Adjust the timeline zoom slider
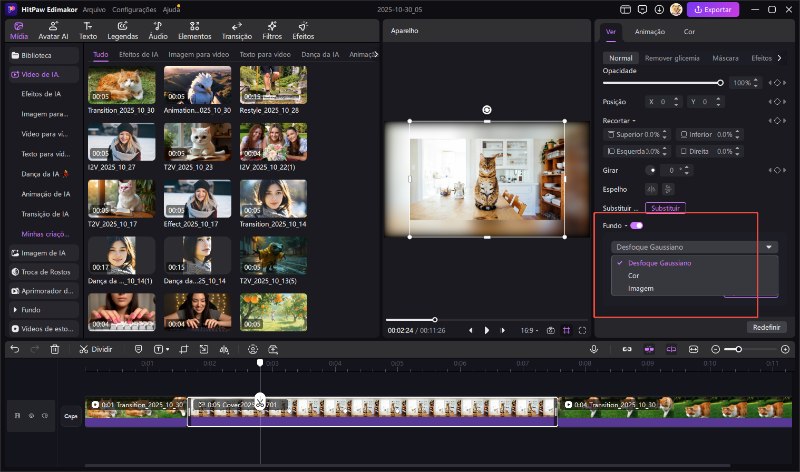Image resolution: width=800 pixels, height=472 pixels. click(x=738, y=350)
